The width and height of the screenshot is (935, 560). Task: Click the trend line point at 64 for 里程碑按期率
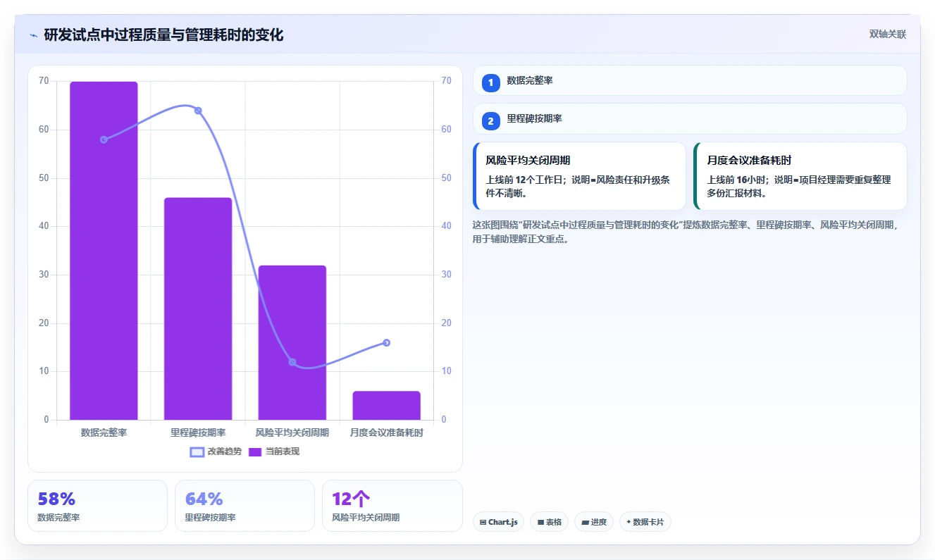click(x=198, y=111)
